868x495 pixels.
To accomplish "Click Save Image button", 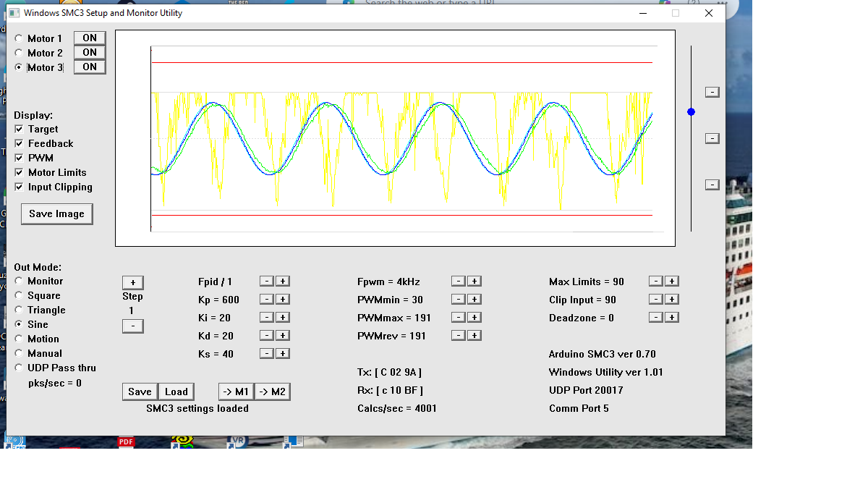I will pyautogui.click(x=56, y=213).
